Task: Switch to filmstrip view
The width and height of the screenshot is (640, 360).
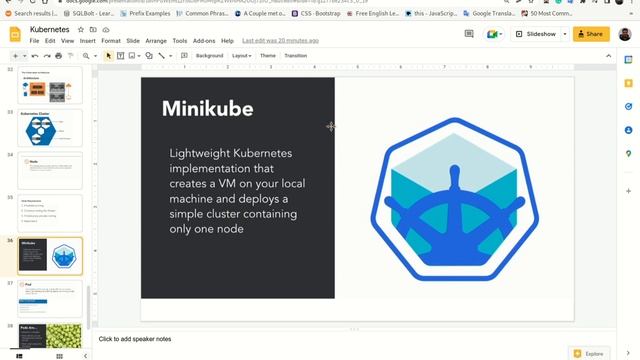Action: tap(19, 356)
